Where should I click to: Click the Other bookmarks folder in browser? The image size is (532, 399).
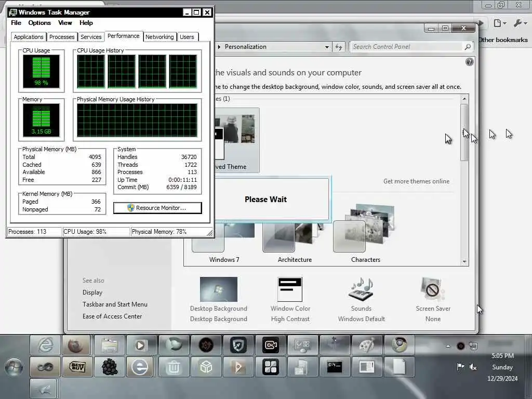click(502, 40)
